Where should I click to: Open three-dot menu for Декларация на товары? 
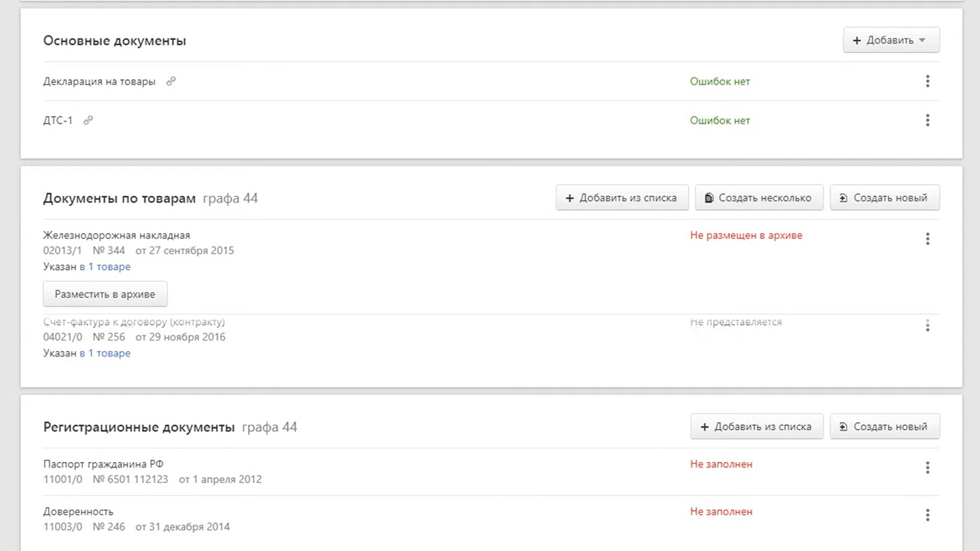(x=927, y=81)
